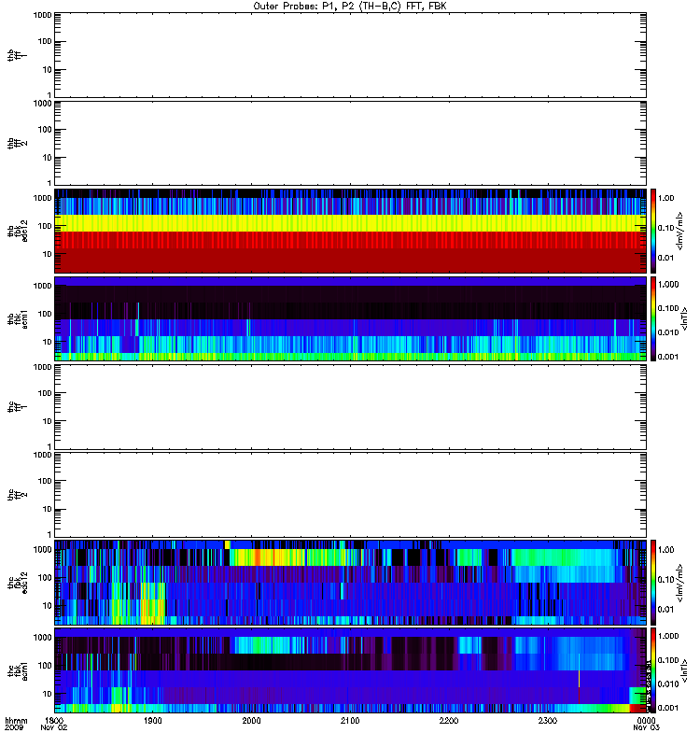Click the <|mV/m|> unit label beside thc edc12 colorbar
The width and height of the screenshot is (700, 747).
680,583
